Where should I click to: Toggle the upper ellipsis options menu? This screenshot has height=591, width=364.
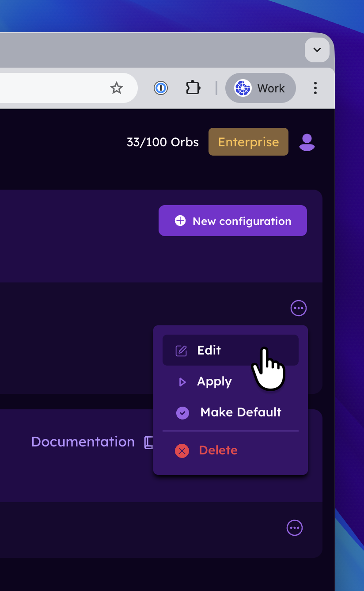pyautogui.click(x=299, y=308)
